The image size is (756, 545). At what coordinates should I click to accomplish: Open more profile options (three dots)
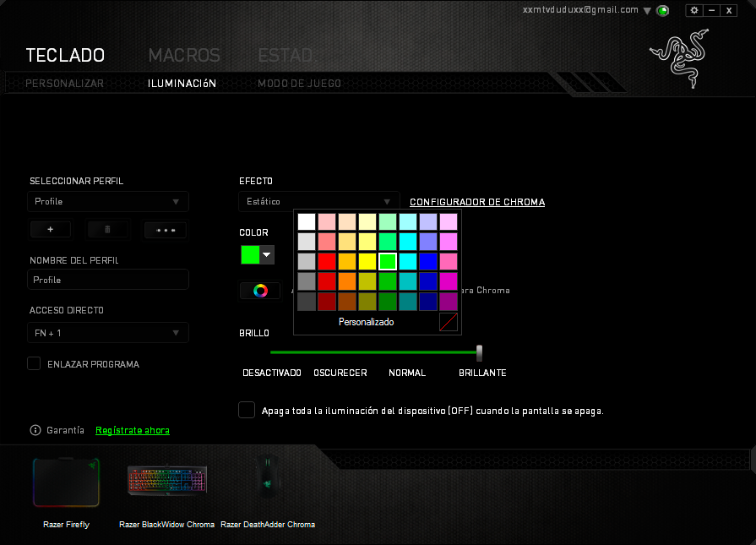coord(166,230)
